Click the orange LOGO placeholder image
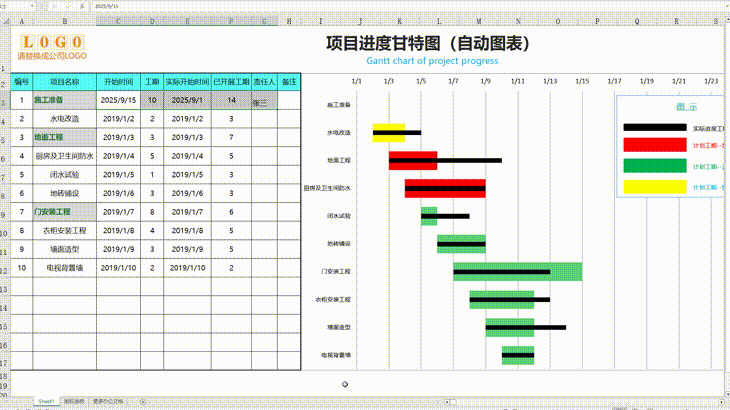The height and width of the screenshot is (410, 730). point(52,42)
